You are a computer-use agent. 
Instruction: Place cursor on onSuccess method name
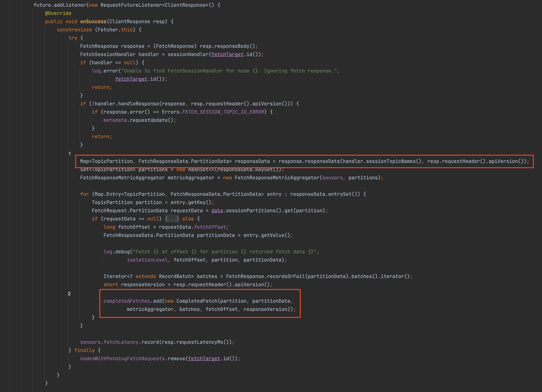click(x=93, y=21)
